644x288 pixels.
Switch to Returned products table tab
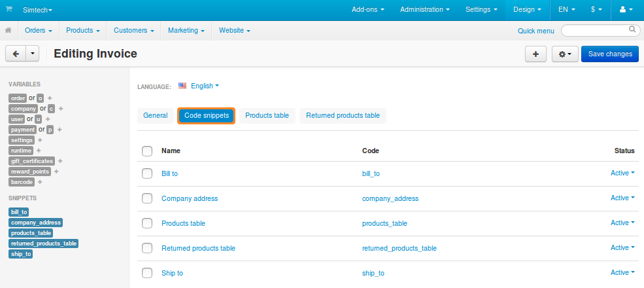(343, 116)
